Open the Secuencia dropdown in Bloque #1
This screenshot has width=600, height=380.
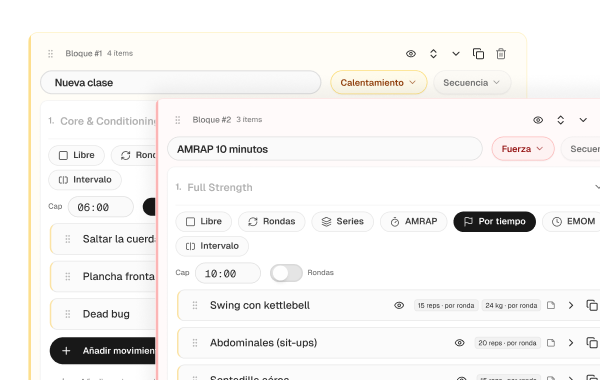[x=472, y=82]
